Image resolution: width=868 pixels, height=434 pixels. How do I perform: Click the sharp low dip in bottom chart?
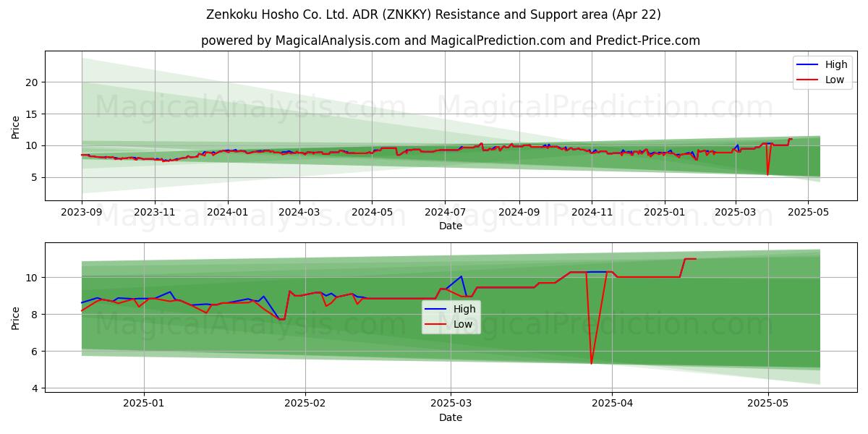point(592,362)
